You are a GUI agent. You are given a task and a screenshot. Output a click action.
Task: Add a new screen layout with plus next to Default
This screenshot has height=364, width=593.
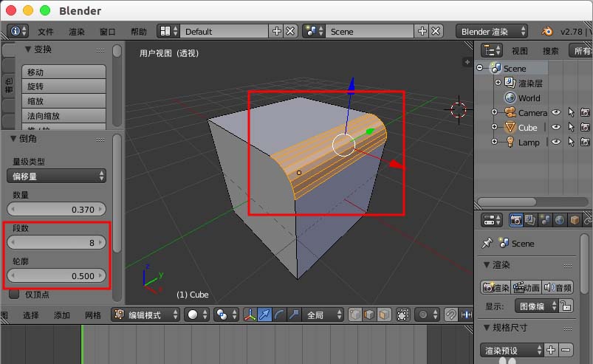pyautogui.click(x=277, y=31)
